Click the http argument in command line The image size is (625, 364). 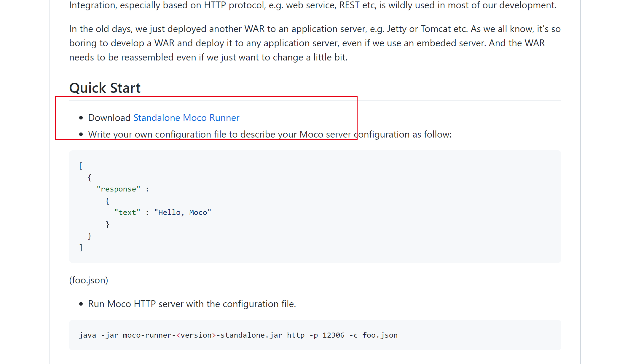[296, 335]
